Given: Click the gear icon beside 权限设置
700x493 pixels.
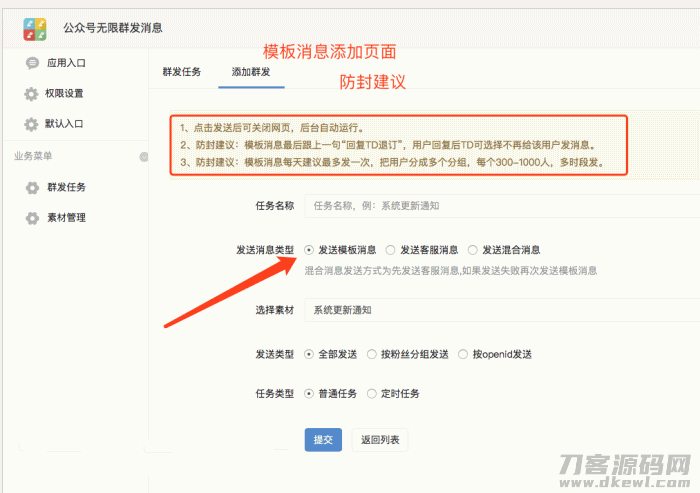Looking at the screenshot, I should click(x=32, y=94).
